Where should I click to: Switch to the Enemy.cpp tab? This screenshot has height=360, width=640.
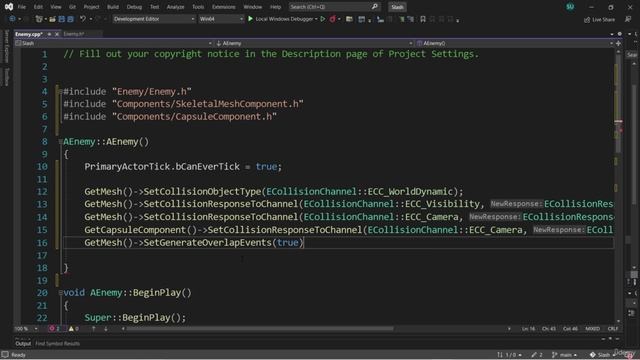click(x=29, y=34)
